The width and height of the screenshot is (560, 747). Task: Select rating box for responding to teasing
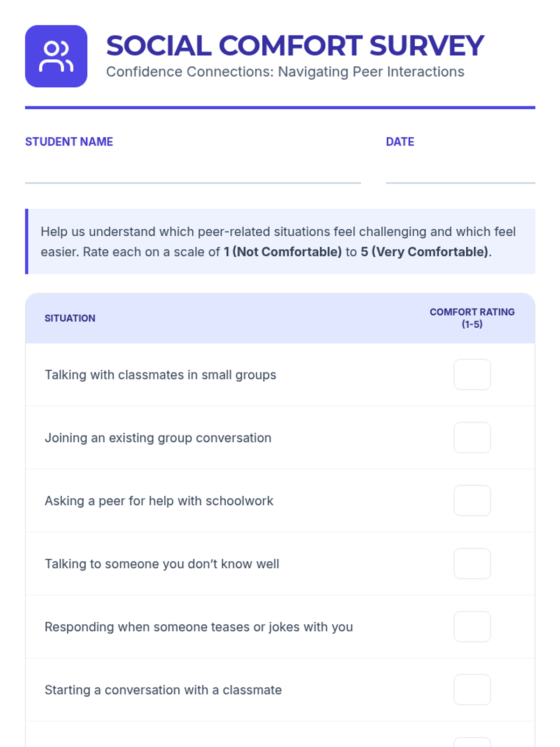[472, 627]
